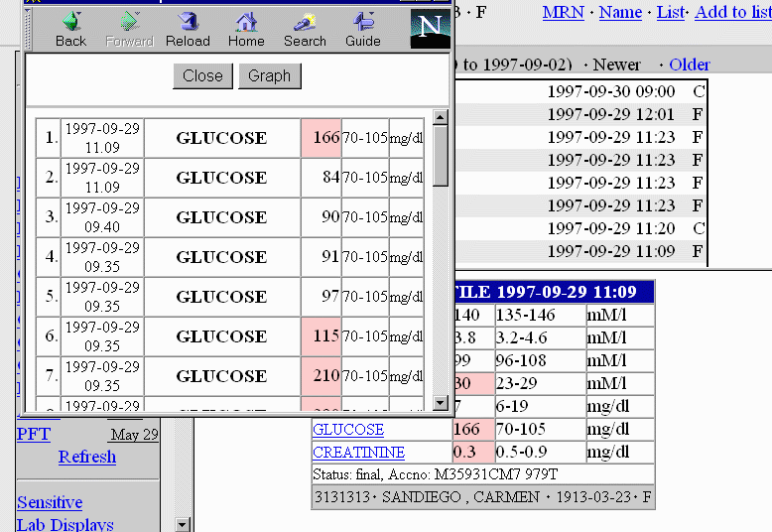772x532 pixels.
Task: Click the MRN link
Action: [563, 12]
